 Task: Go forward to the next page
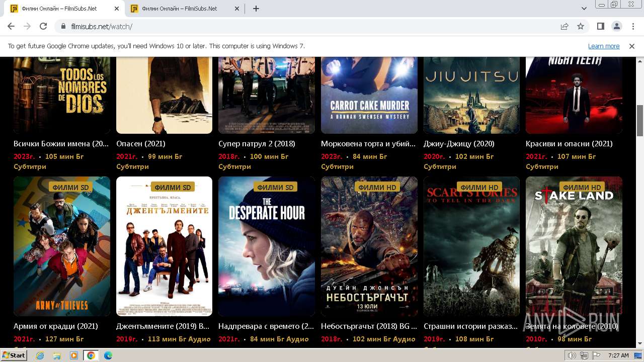[27, 26]
